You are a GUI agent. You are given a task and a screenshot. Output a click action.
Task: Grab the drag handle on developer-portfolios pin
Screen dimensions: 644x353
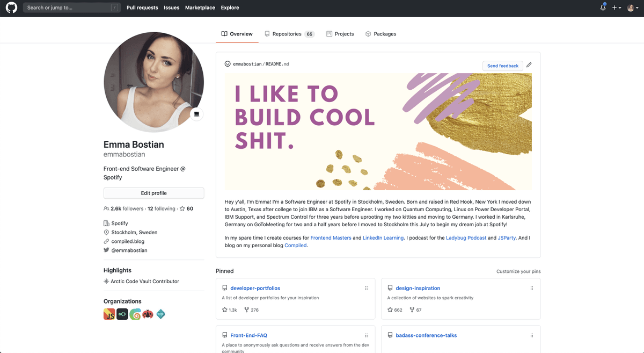[367, 289]
